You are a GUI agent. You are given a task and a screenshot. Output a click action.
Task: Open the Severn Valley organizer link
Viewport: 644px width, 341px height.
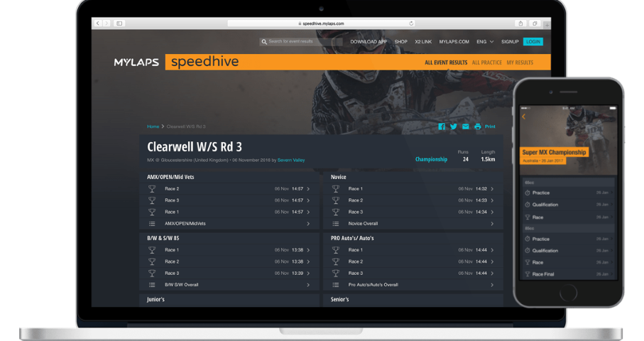[x=291, y=161]
